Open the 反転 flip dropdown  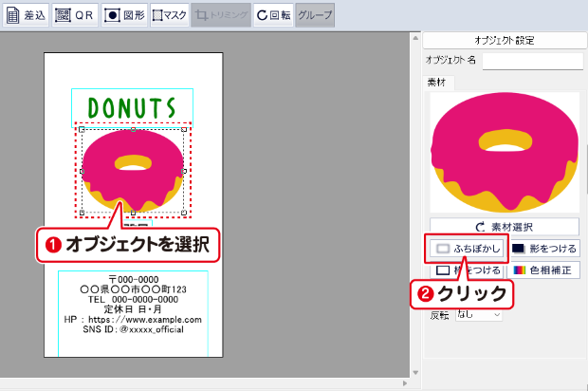tap(479, 314)
